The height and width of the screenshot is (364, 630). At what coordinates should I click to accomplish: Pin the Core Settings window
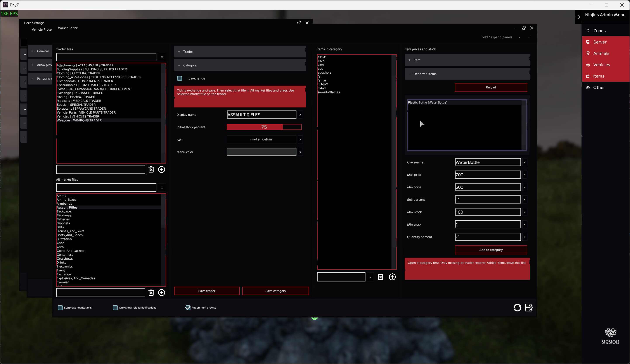[x=299, y=23]
